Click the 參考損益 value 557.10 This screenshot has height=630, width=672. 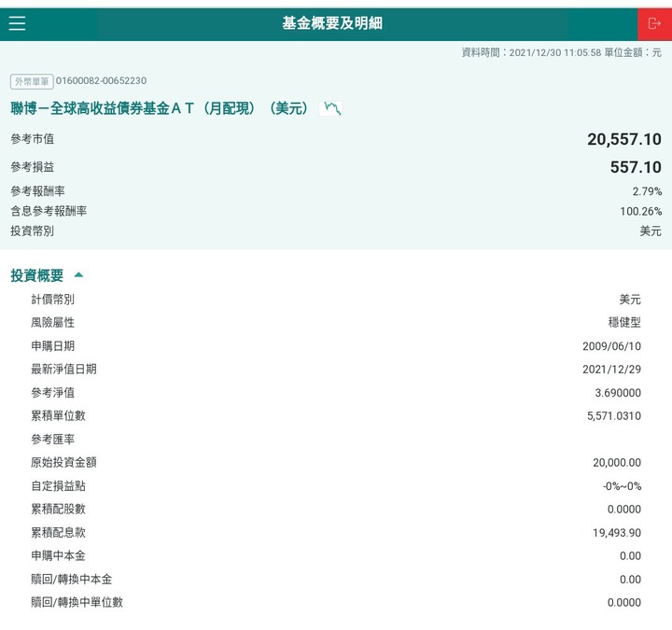point(636,167)
